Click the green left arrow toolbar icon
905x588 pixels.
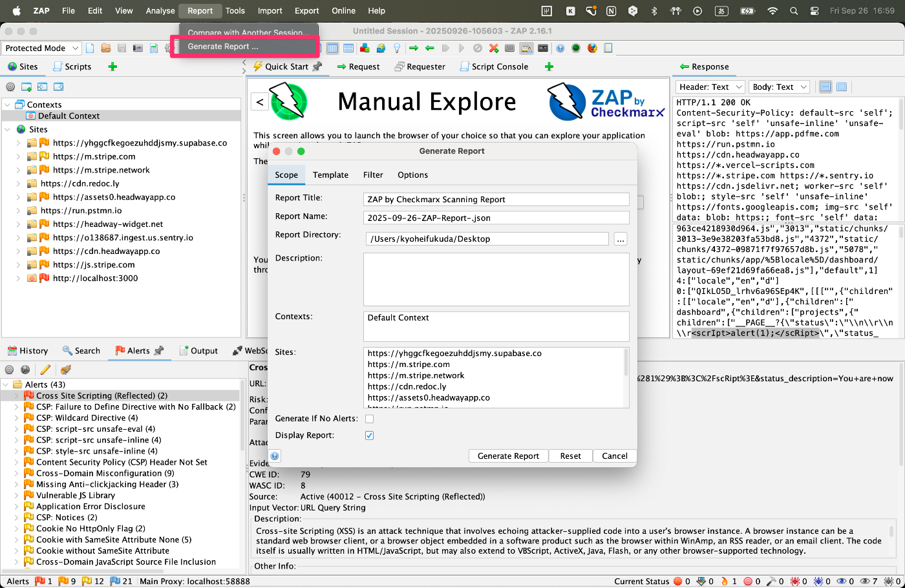pos(429,48)
